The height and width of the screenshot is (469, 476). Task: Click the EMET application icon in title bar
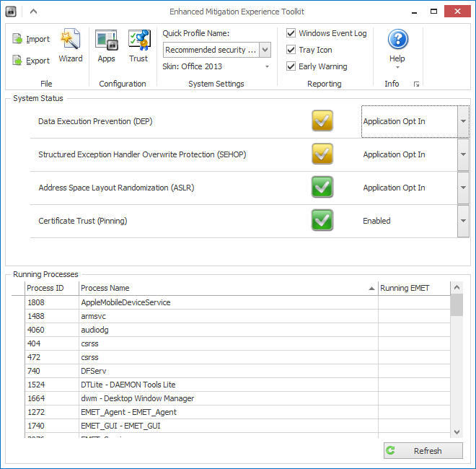click(x=11, y=12)
